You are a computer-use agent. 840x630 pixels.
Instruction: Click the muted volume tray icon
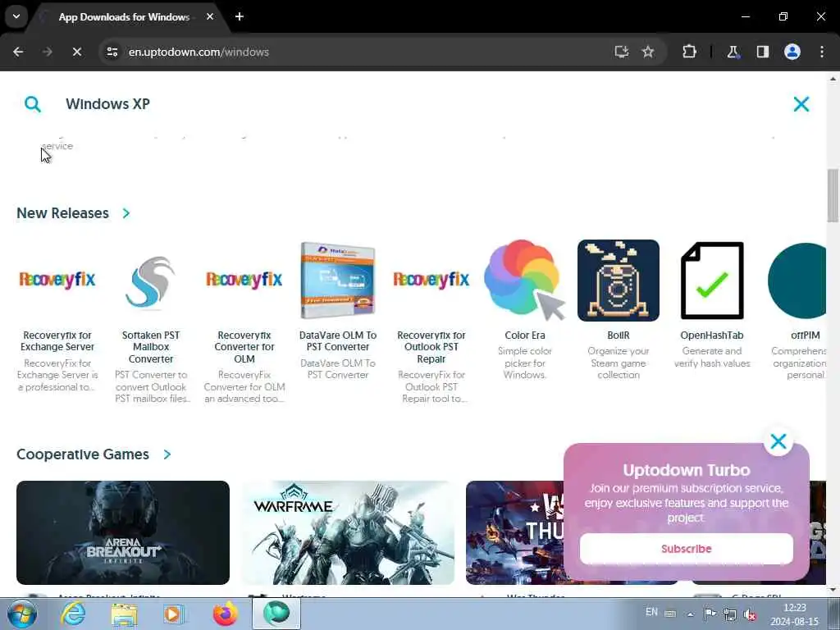pyautogui.click(x=750, y=614)
